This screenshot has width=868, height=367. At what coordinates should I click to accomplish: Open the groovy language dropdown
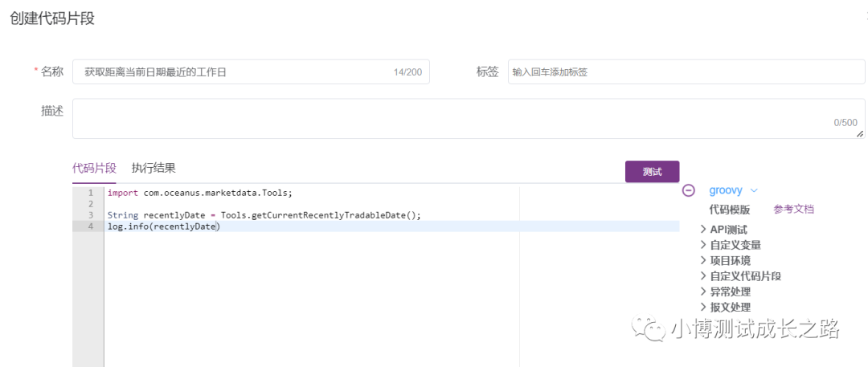pyautogui.click(x=733, y=190)
